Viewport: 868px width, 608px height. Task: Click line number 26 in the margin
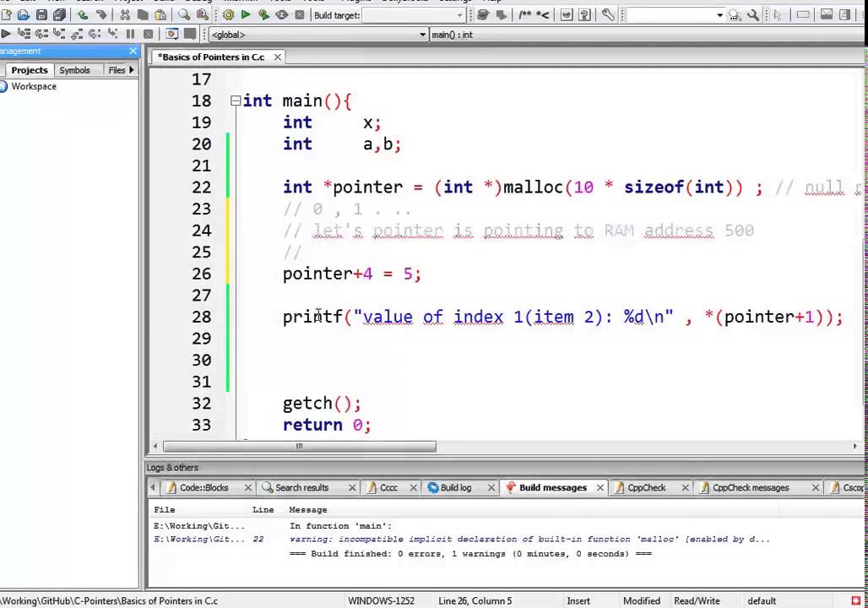pos(202,274)
